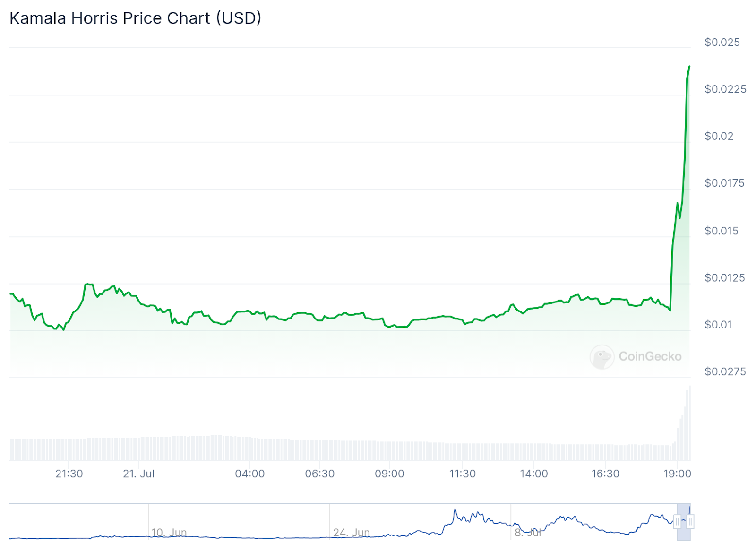Image resolution: width=756 pixels, height=552 pixels.
Task: Click the 8. Jul navigator date marker
Action: pyautogui.click(x=528, y=533)
